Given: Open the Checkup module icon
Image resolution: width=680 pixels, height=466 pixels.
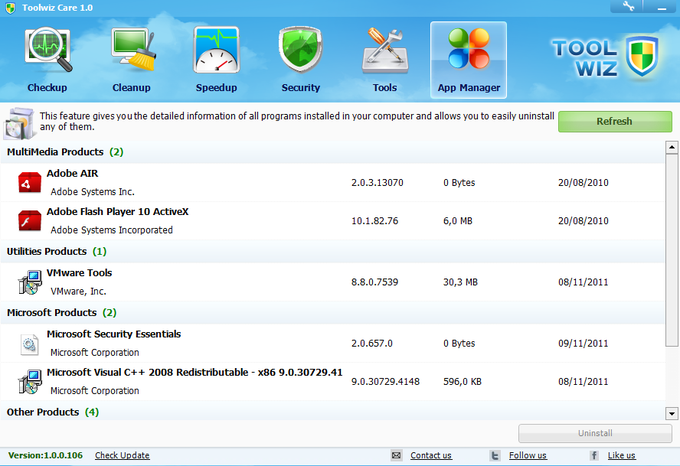Looking at the screenshot, I should click(x=48, y=50).
